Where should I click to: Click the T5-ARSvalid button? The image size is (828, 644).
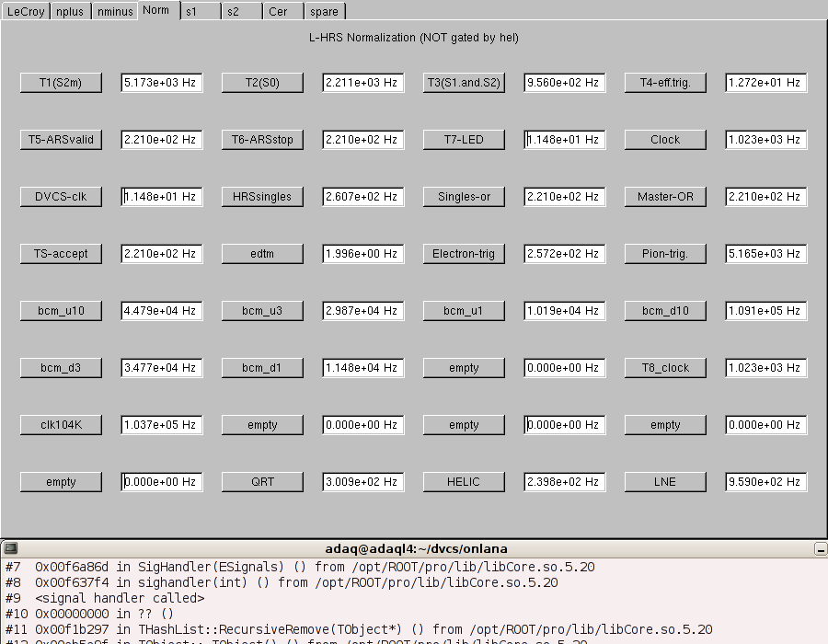tap(61, 140)
